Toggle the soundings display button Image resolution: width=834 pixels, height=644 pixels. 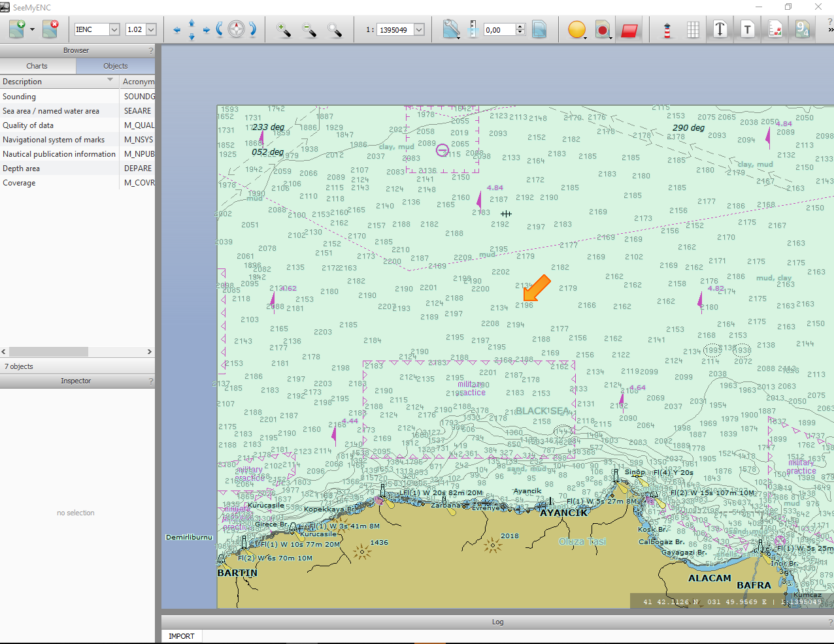[803, 29]
